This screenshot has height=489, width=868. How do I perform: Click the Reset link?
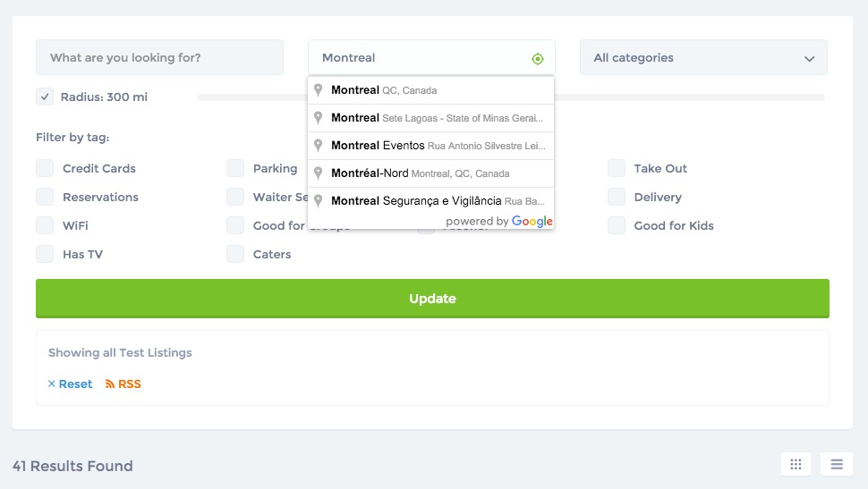point(75,384)
